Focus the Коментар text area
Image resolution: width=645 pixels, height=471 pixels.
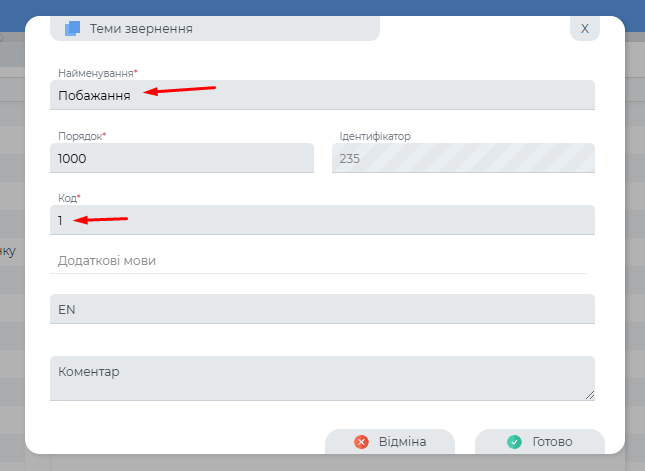pyautogui.click(x=322, y=379)
